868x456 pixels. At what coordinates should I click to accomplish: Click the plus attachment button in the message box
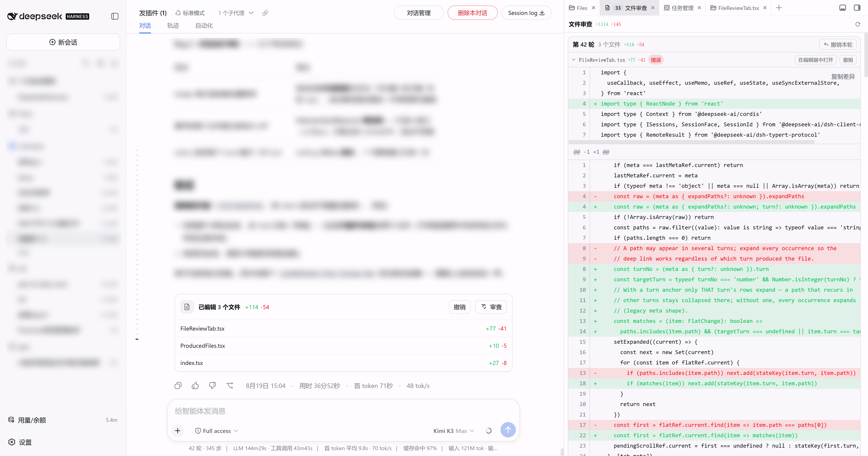(178, 430)
